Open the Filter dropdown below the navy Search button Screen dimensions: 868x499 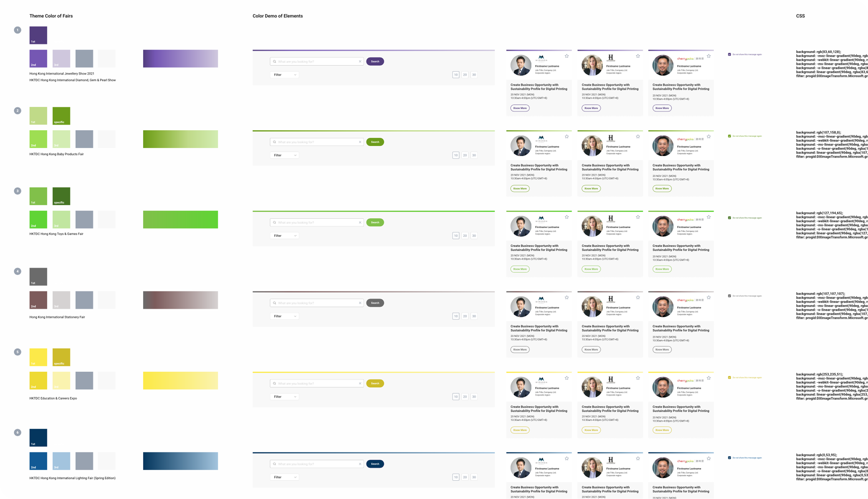tap(284, 477)
